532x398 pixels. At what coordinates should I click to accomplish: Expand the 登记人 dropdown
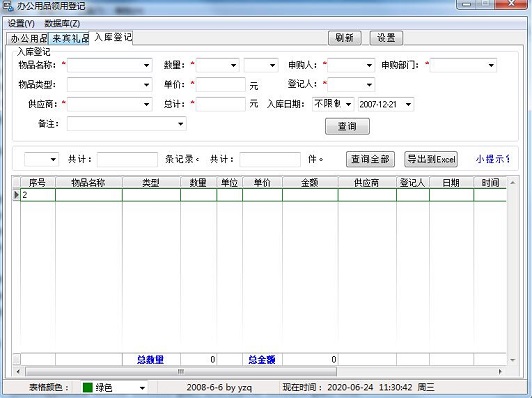pyautogui.click(x=369, y=84)
